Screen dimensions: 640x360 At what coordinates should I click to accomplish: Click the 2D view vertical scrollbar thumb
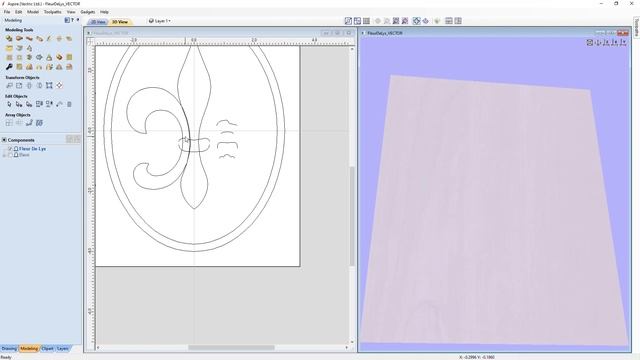[352, 216]
